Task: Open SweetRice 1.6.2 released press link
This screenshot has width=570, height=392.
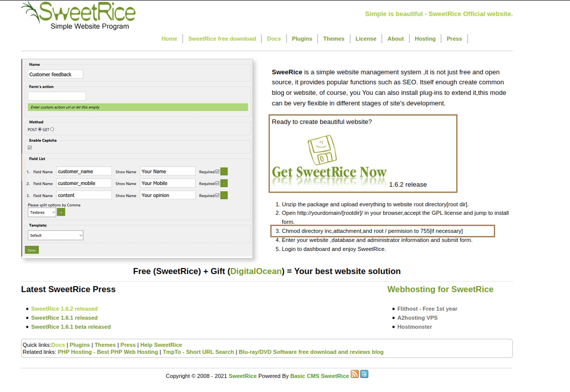Action: click(64, 309)
